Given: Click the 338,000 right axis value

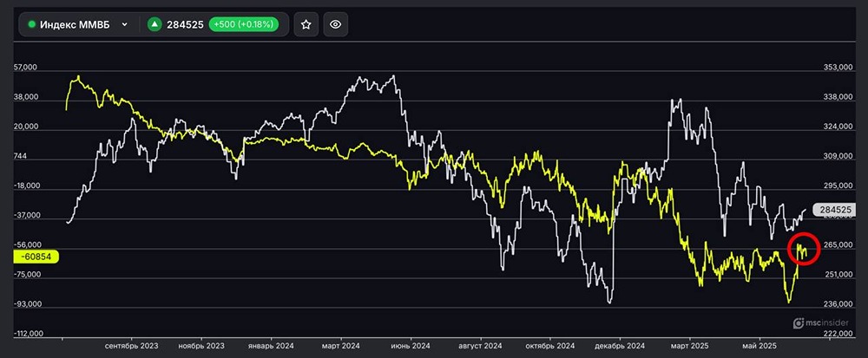Looking at the screenshot, I should [838, 97].
